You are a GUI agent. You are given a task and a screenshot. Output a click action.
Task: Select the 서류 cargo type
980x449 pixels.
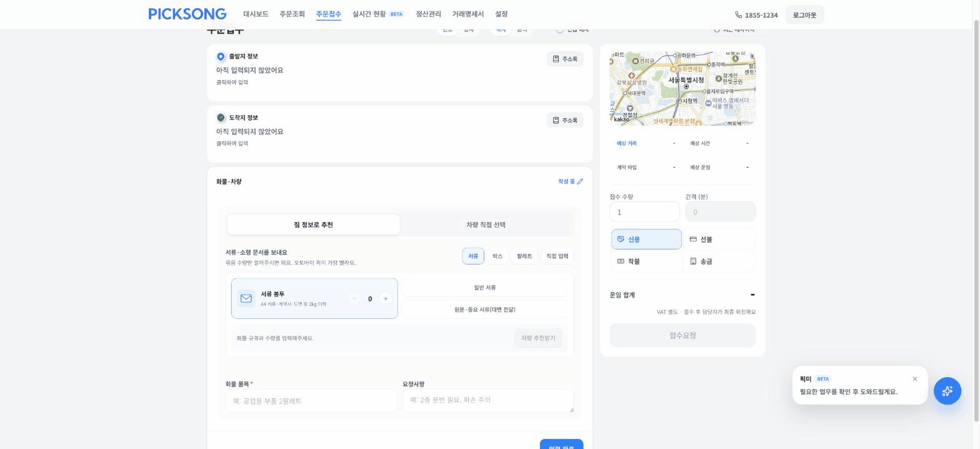pos(473,256)
